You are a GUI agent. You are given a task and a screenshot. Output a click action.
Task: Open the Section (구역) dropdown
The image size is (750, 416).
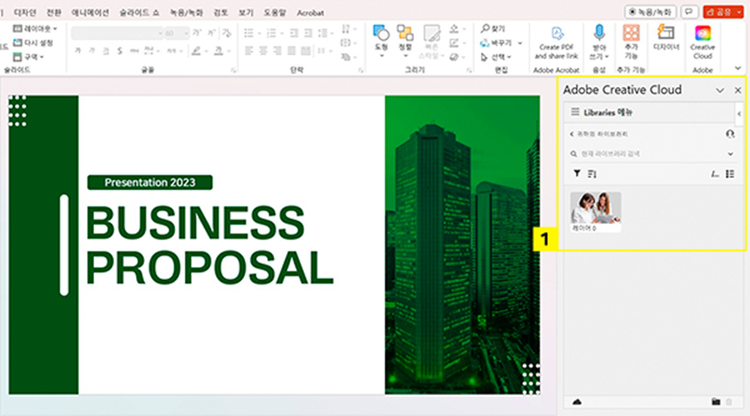(28, 57)
